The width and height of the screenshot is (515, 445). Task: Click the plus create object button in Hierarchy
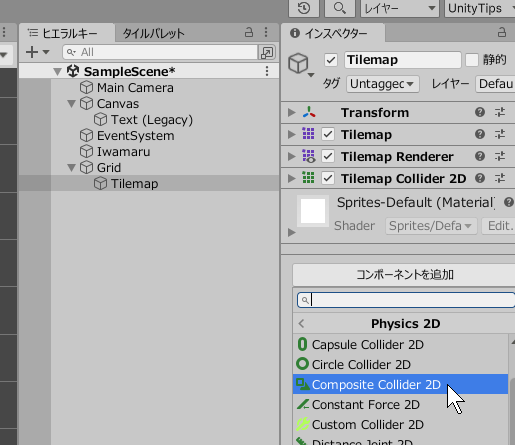[32, 52]
